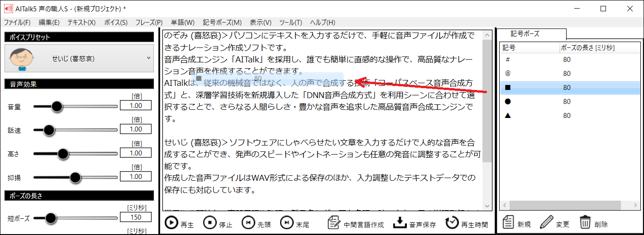Click the AITalk5 app icon in title bar
The image size is (644, 235).
[x=8, y=9]
